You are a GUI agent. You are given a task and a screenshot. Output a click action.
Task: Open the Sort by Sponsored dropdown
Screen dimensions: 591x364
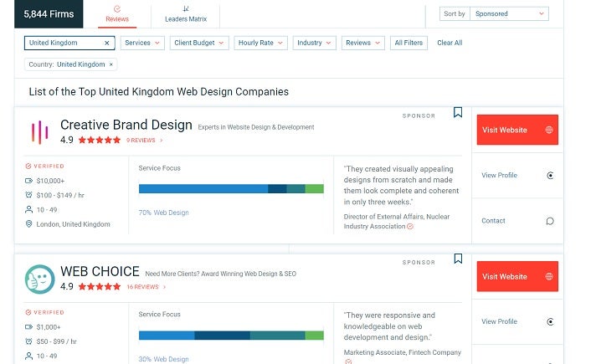(x=509, y=14)
